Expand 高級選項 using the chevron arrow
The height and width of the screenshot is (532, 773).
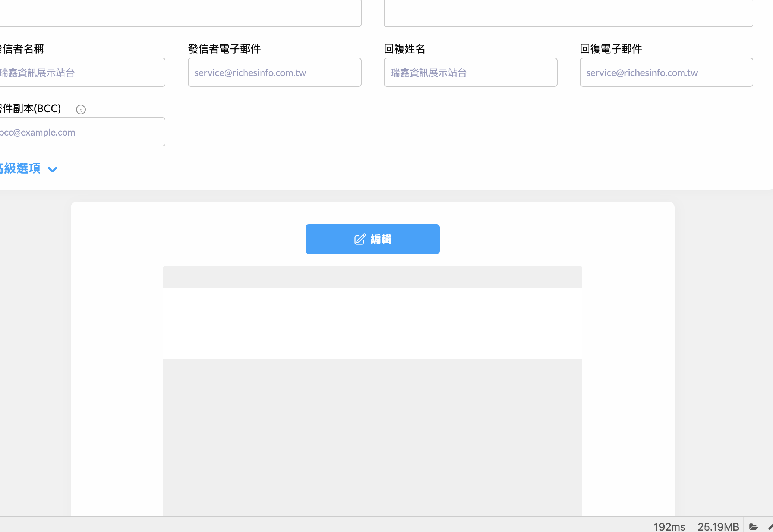(x=53, y=169)
